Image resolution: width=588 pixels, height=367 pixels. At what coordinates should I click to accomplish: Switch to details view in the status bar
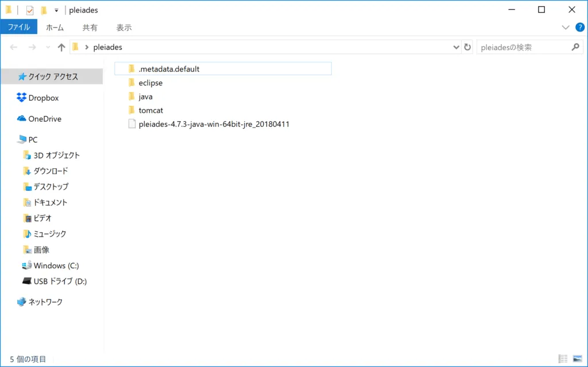[x=563, y=359]
